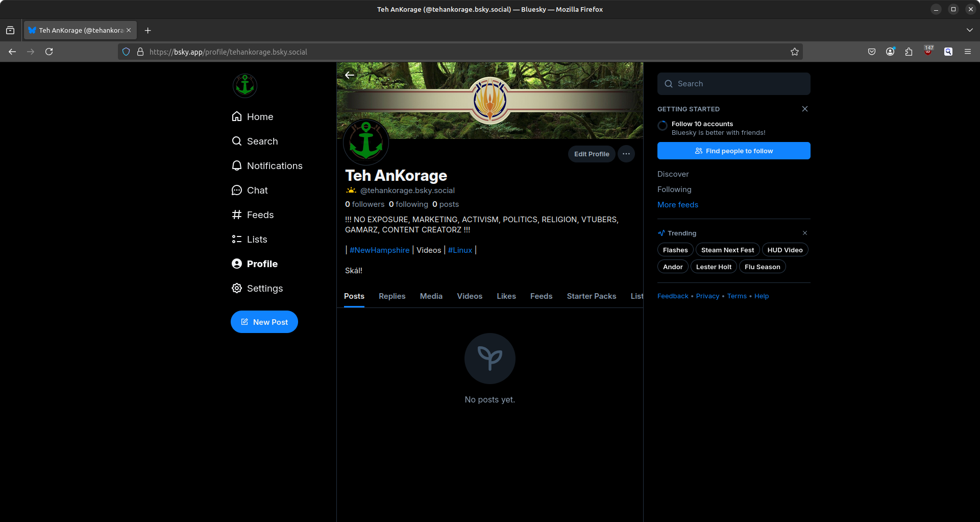Focus the Bluesky search field
Image resolution: width=980 pixels, height=522 pixels.
[x=734, y=84]
